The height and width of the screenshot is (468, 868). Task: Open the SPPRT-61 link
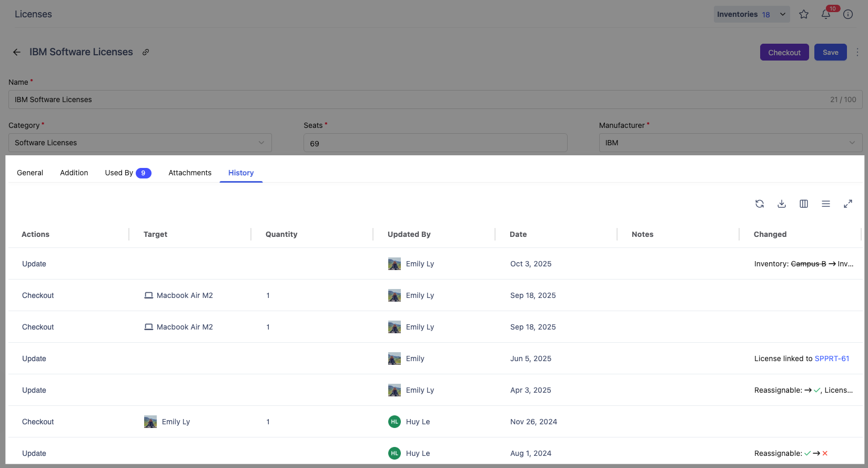click(x=832, y=359)
